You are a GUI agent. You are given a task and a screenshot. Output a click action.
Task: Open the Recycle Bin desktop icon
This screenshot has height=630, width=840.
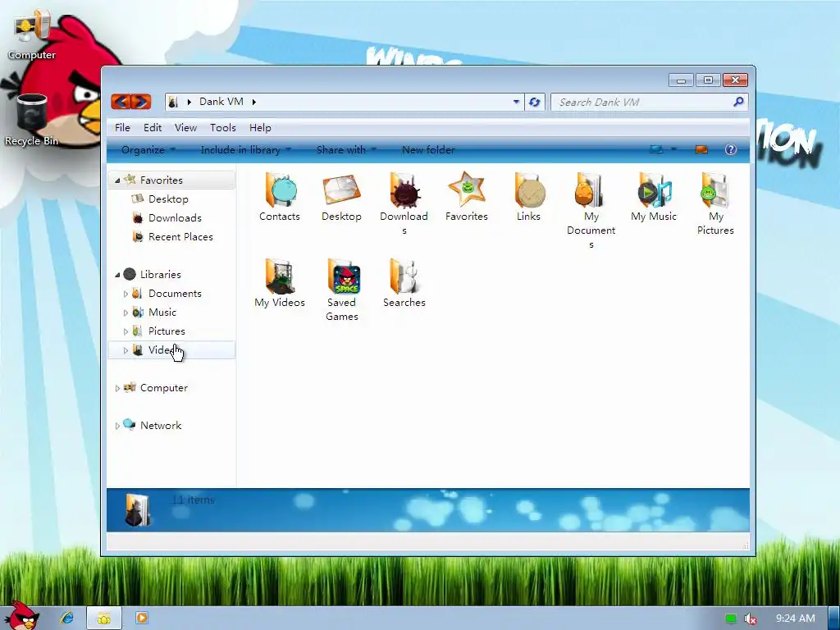(x=32, y=120)
